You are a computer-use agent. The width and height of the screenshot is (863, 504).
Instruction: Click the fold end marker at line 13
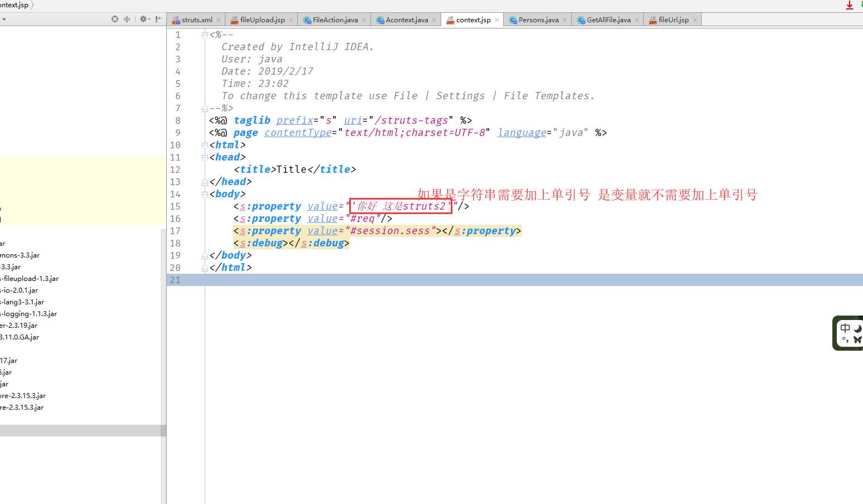point(205,182)
